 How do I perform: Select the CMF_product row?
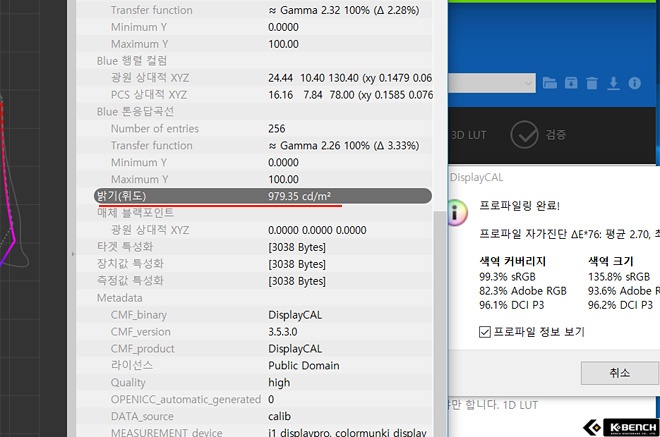(254, 349)
